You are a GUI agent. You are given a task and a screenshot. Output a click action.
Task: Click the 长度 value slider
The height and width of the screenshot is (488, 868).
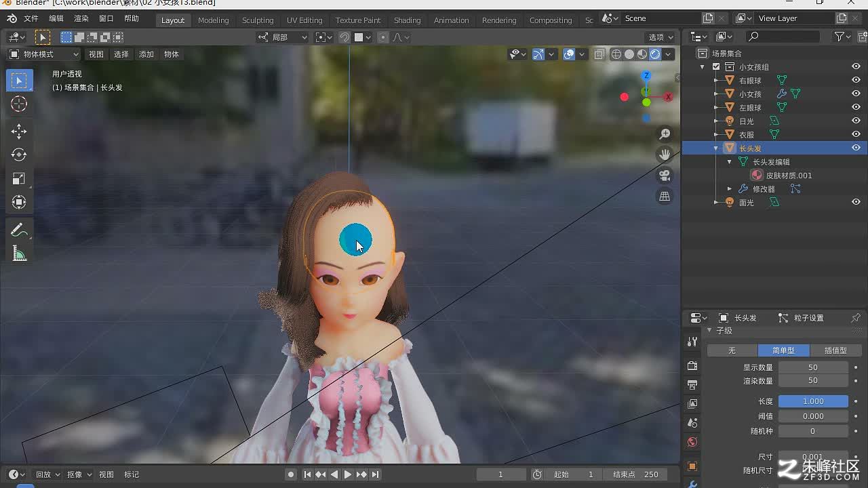[813, 401]
